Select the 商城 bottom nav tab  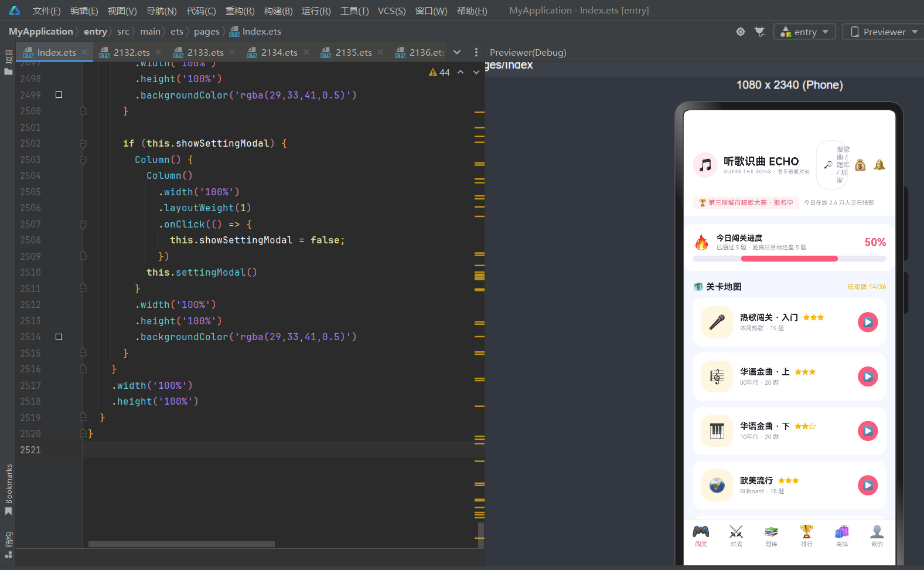(842, 536)
